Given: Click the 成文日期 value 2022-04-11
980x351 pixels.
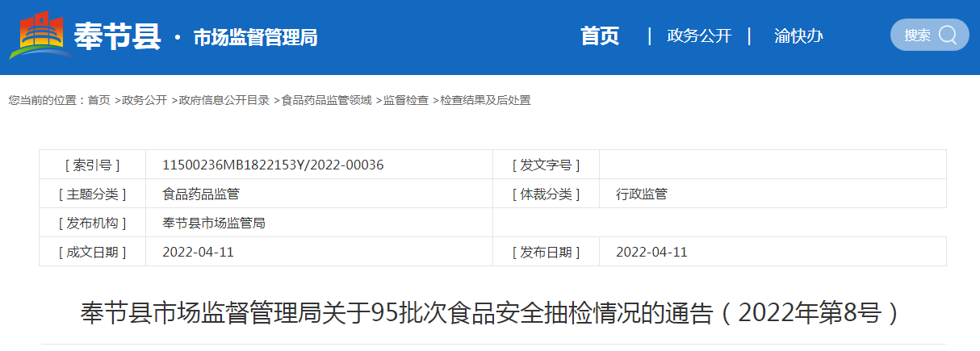Looking at the screenshot, I should (x=198, y=252).
